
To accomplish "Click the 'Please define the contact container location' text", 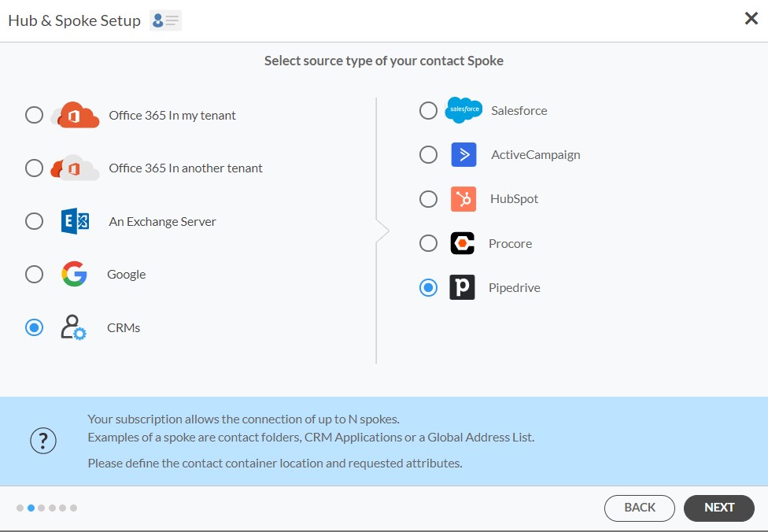I will [275, 464].
